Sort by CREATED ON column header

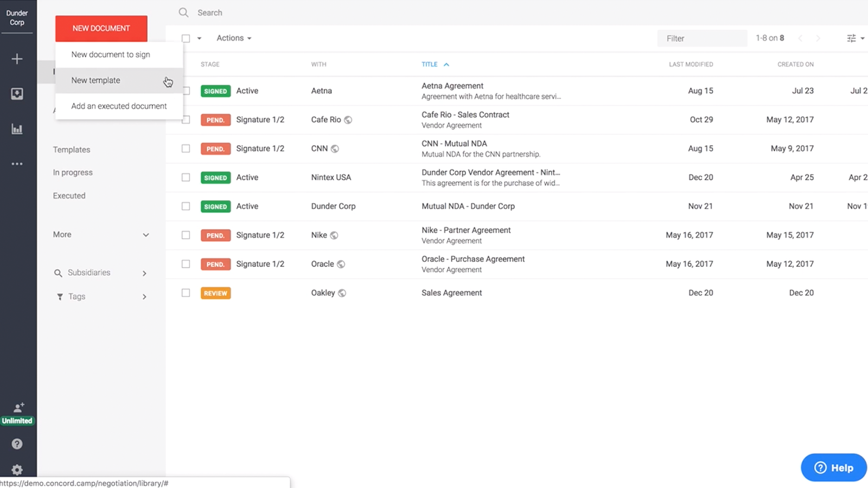795,65
